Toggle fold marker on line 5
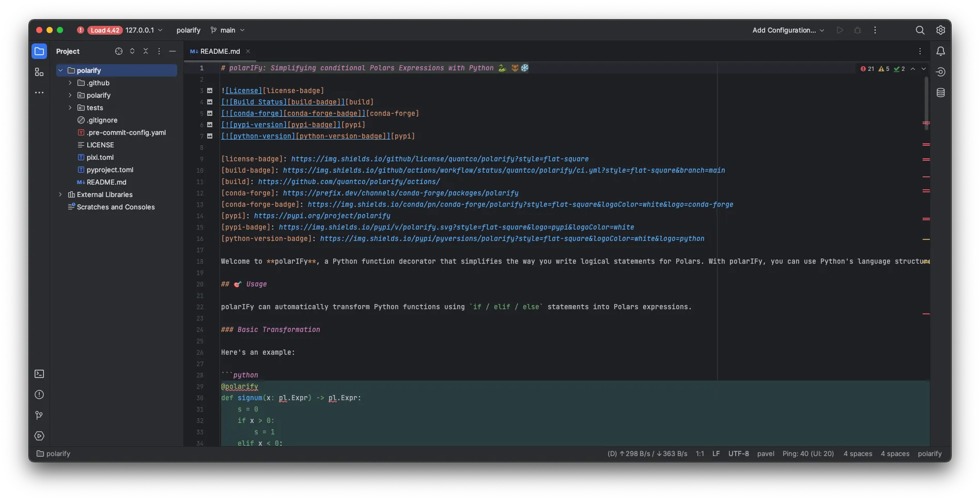 (x=210, y=113)
